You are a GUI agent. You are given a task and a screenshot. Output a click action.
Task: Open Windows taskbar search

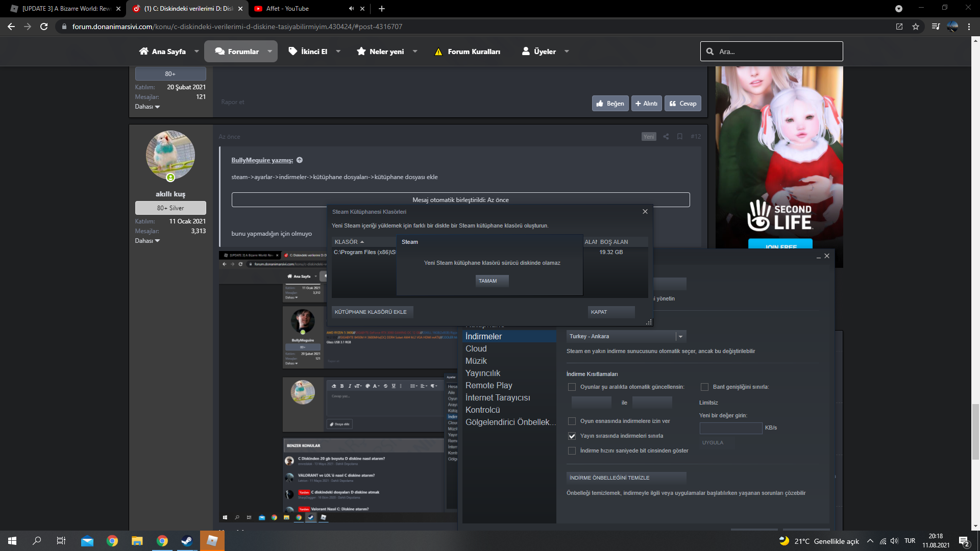(x=37, y=541)
